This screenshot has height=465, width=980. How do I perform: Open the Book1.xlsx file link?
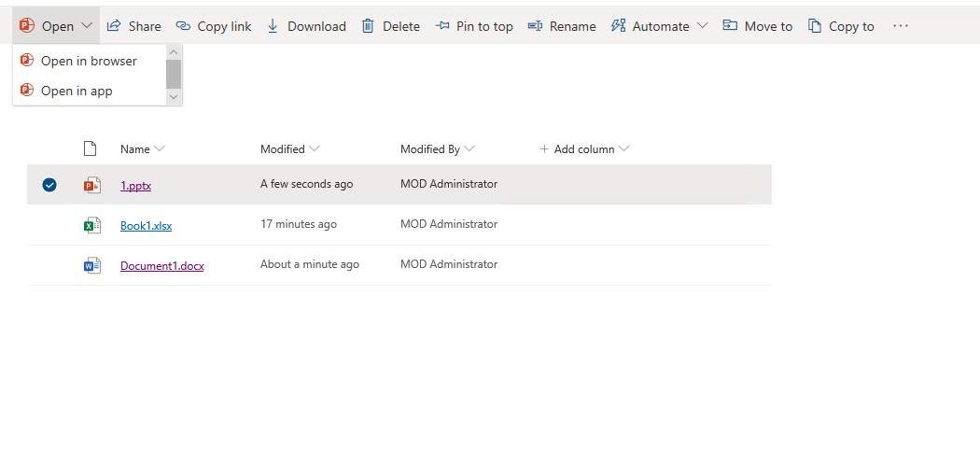click(147, 226)
